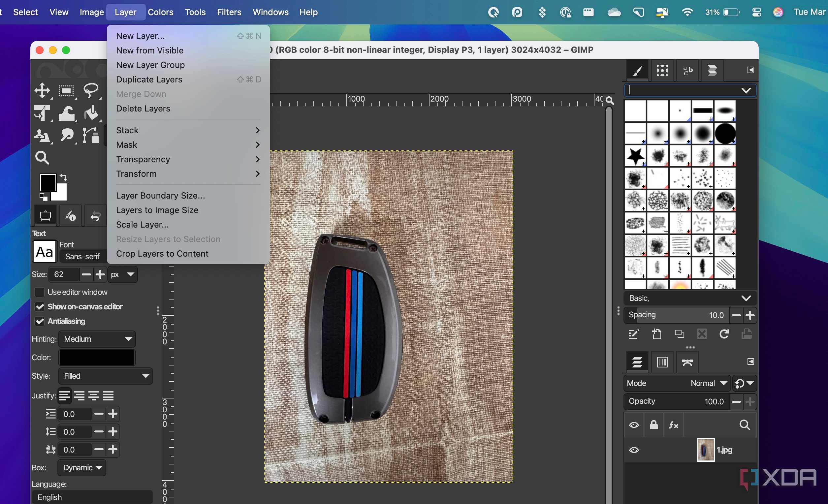The height and width of the screenshot is (504, 828).
Task: Expand the Basic brush tag dropdown
Action: tap(690, 299)
